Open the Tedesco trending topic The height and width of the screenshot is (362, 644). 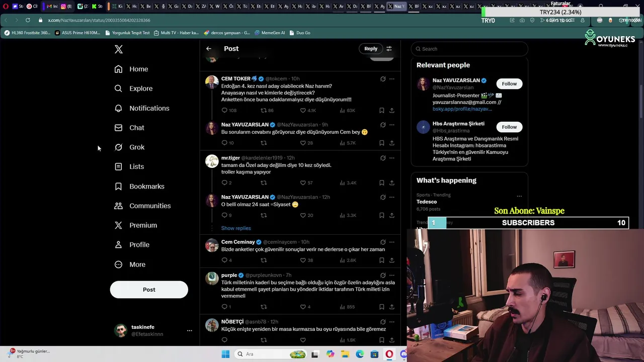tap(427, 202)
